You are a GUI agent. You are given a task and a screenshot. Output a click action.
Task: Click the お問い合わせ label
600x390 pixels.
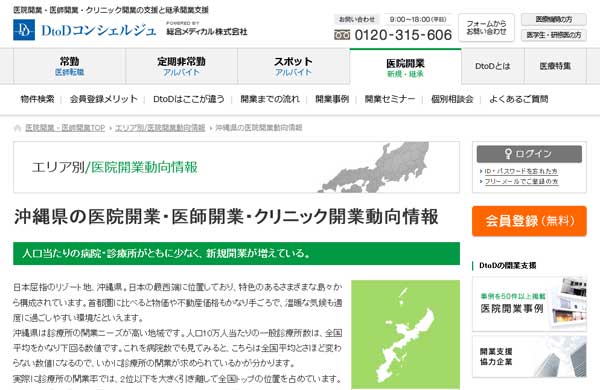pyautogui.click(x=357, y=19)
